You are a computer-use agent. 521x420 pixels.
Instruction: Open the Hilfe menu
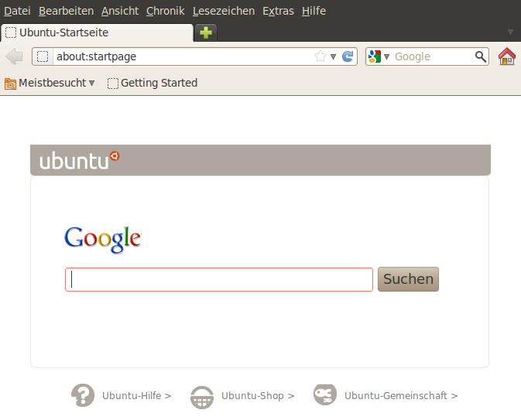(314, 11)
